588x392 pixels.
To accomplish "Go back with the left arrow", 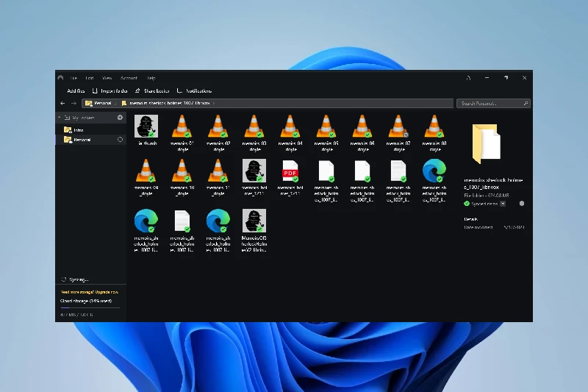I will tap(62, 104).
